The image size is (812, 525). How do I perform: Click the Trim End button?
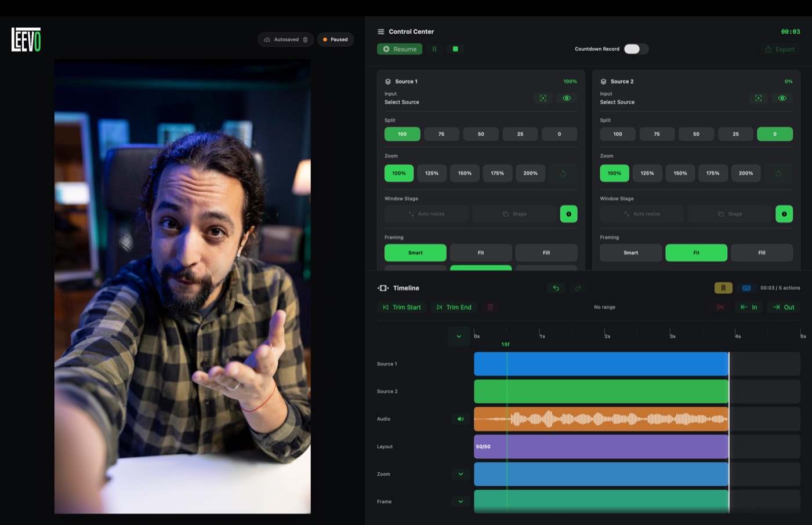pos(454,307)
